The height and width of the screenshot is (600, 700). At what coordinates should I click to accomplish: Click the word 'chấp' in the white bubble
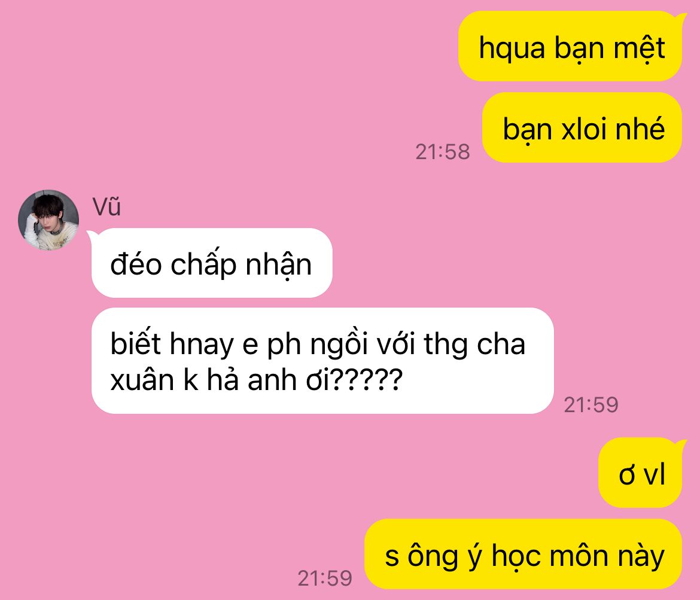(x=203, y=264)
